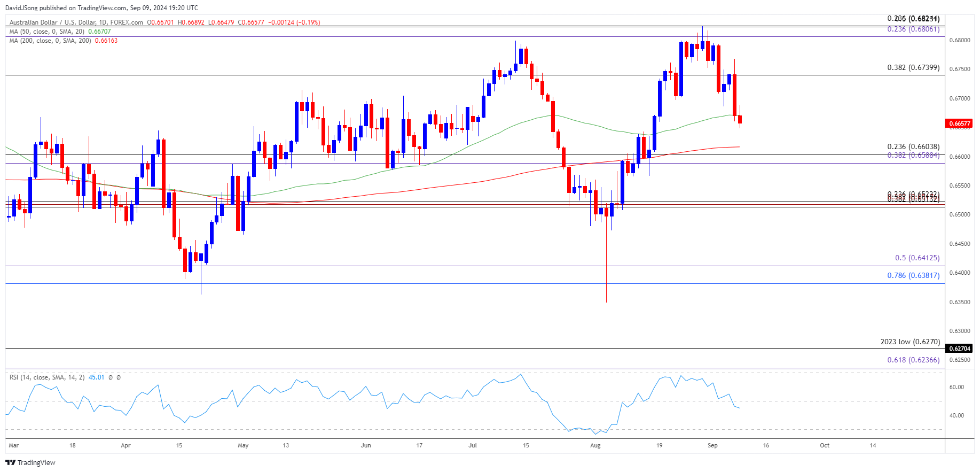Viewport: 980px width, 472px height.
Task: Click the 13 date label after May
Action: [286, 446]
